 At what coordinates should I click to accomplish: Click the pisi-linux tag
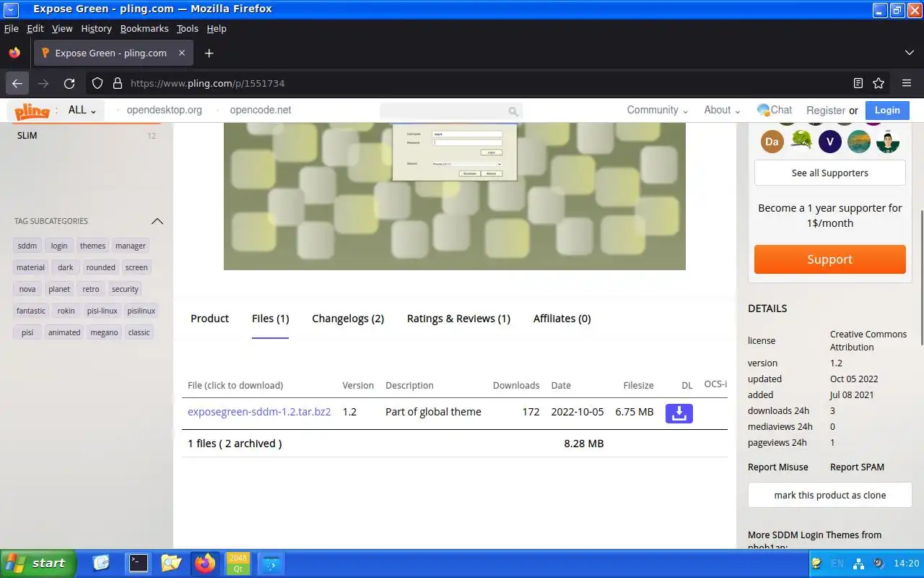point(102,311)
